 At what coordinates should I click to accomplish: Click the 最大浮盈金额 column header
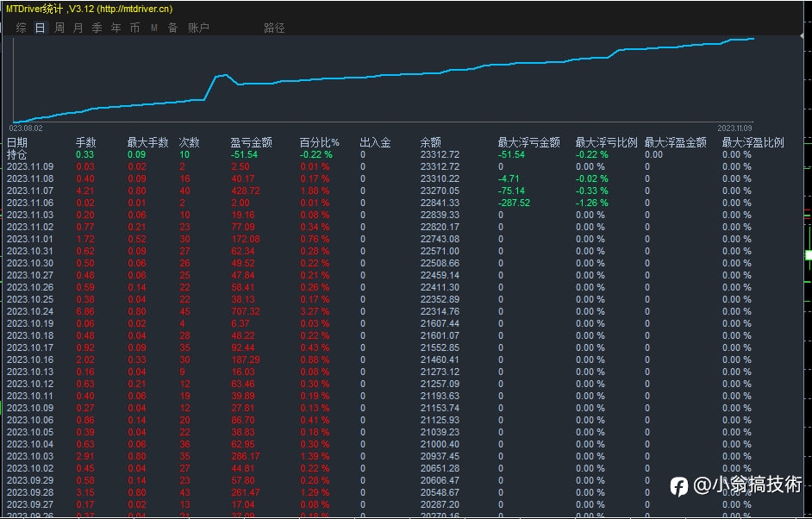676,142
